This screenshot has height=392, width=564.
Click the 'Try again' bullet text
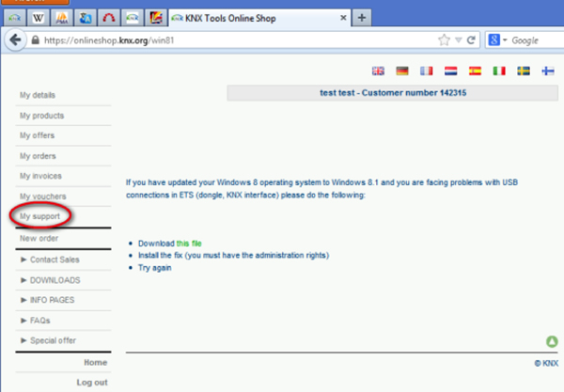(x=155, y=268)
